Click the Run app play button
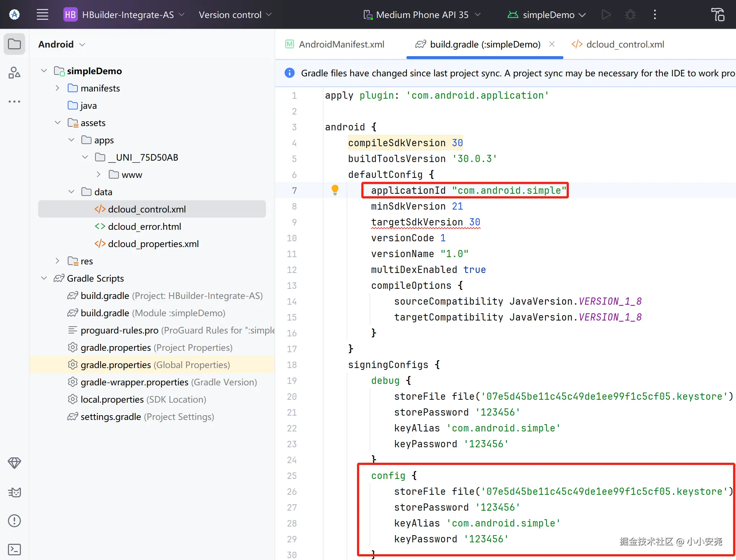736x560 pixels. point(606,15)
